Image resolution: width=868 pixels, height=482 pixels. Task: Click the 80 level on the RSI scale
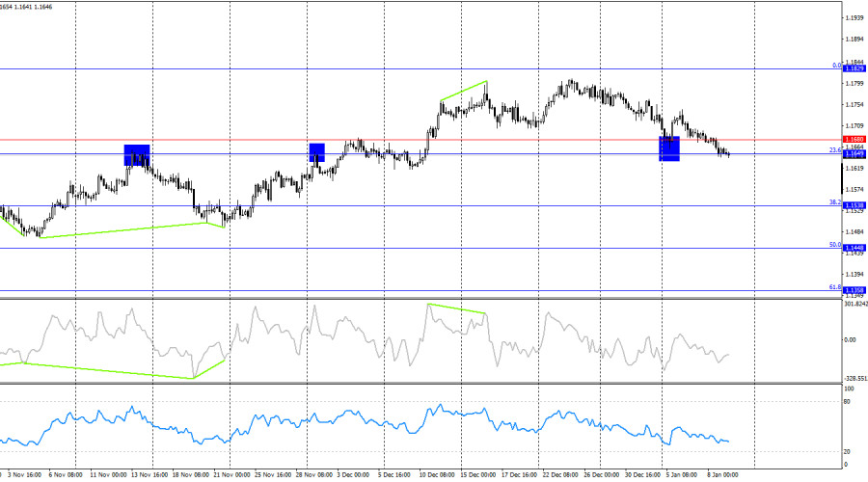[x=847, y=402]
